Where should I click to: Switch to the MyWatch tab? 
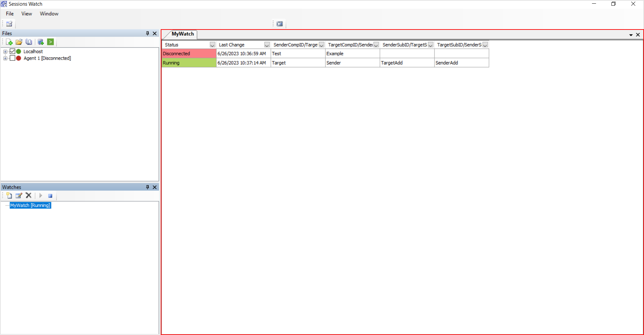pyautogui.click(x=183, y=34)
